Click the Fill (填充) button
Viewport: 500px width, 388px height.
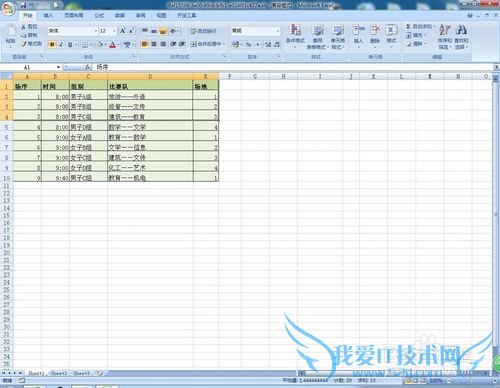[x=415, y=35]
